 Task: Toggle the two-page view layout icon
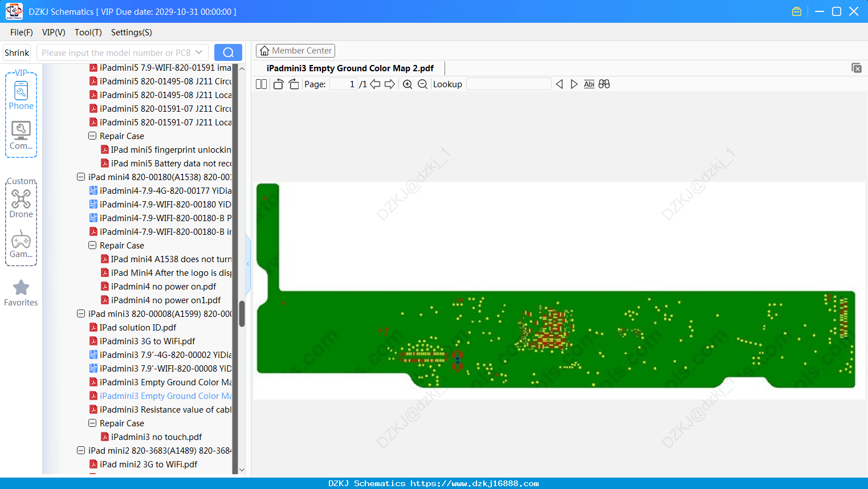(x=261, y=84)
